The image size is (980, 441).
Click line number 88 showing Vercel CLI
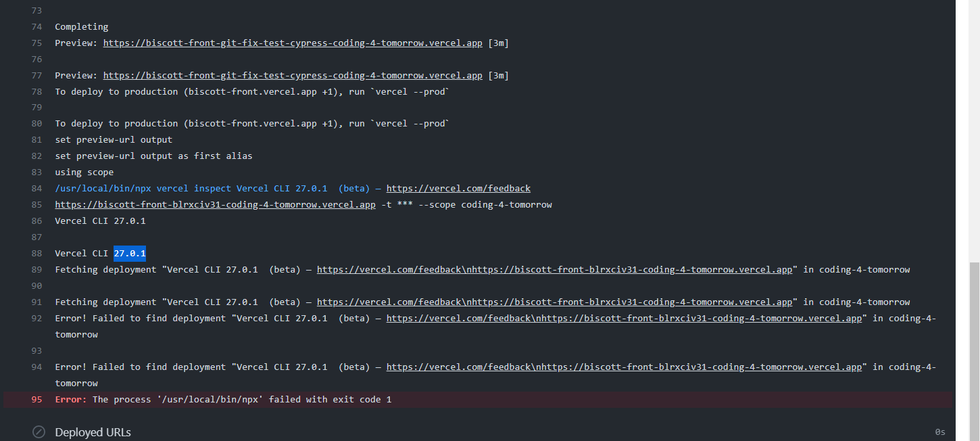[x=36, y=253]
